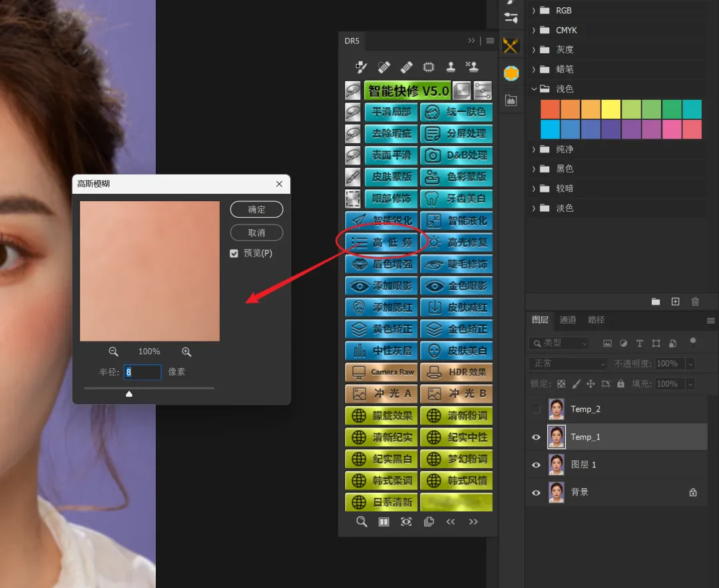Open the 正常 blend mode dropdown
719x588 pixels.
tap(568, 364)
